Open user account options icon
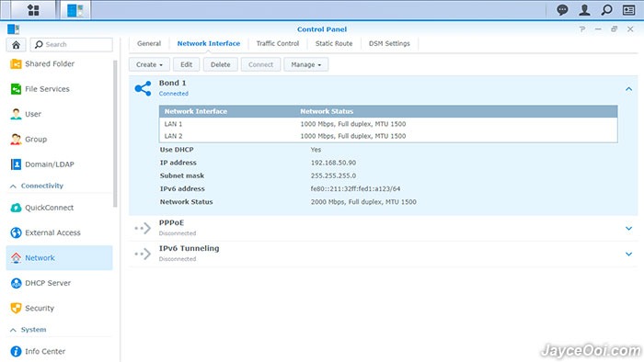 pyautogui.click(x=584, y=10)
